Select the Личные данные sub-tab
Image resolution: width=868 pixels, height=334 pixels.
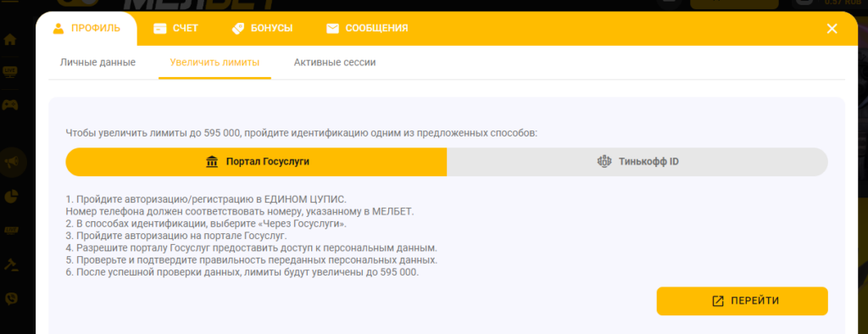pos(98,63)
